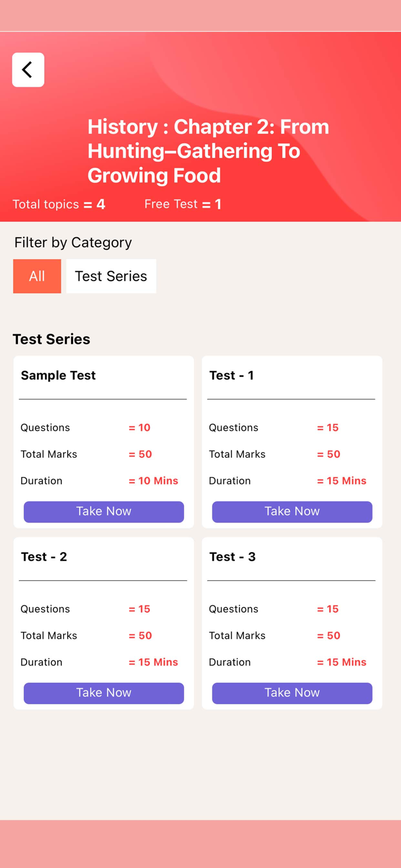Switch to the Test Series filter
This screenshot has height=868, width=401.
111,276
